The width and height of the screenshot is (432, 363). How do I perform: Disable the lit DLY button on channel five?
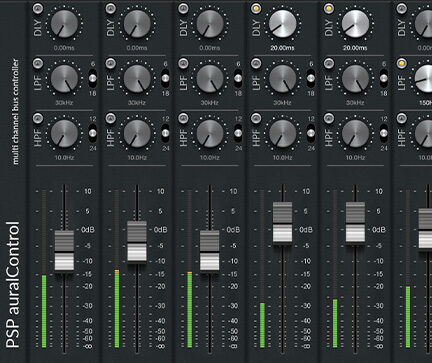click(x=329, y=8)
